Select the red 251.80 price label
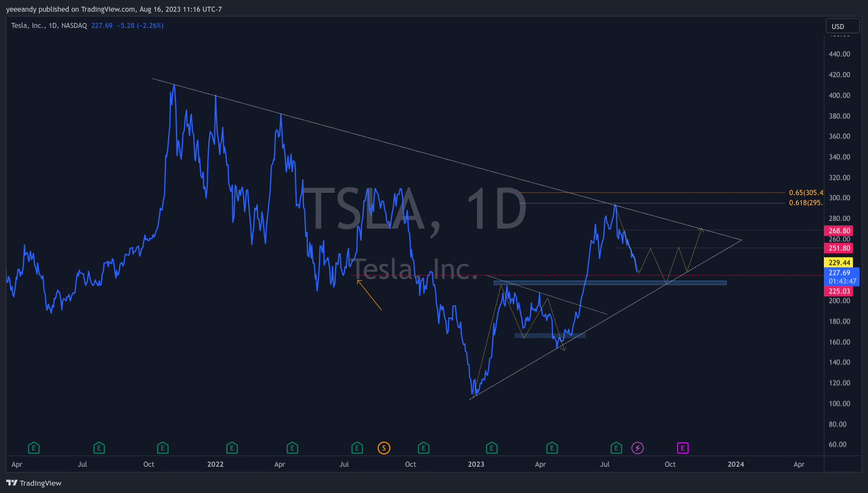Image resolution: width=868 pixels, height=493 pixels. (x=839, y=248)
